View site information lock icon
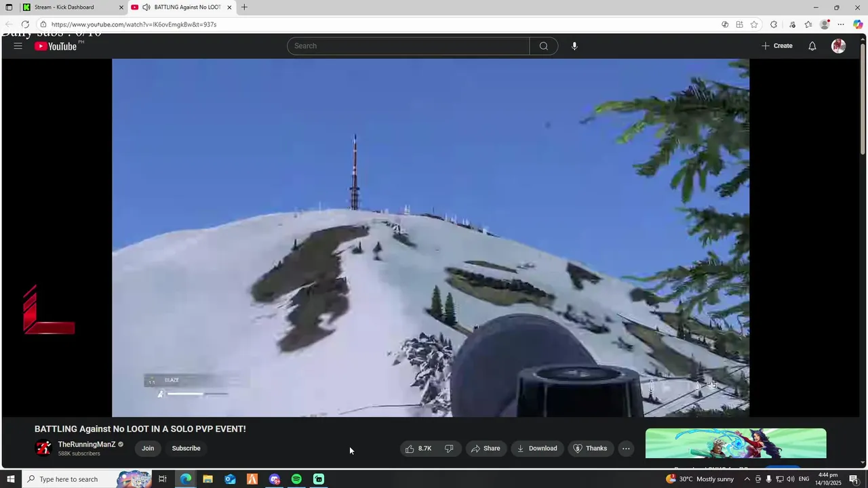 (x=43, y=24)
